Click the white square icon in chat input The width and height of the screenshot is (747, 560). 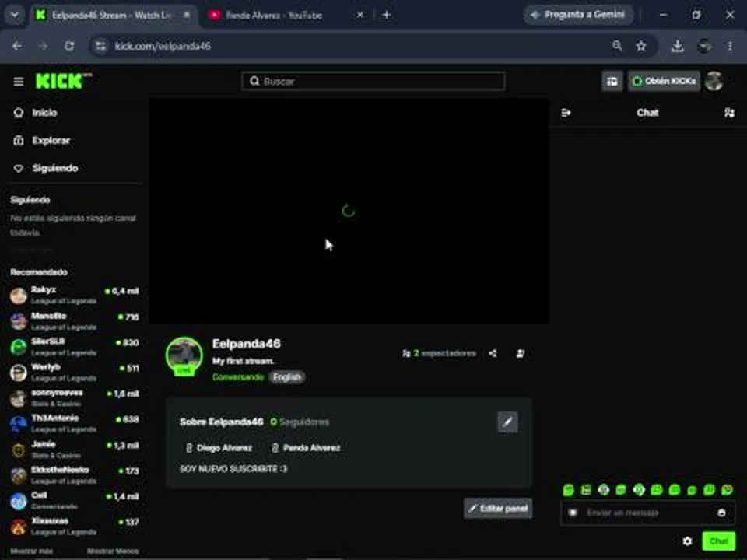[573, 513]
